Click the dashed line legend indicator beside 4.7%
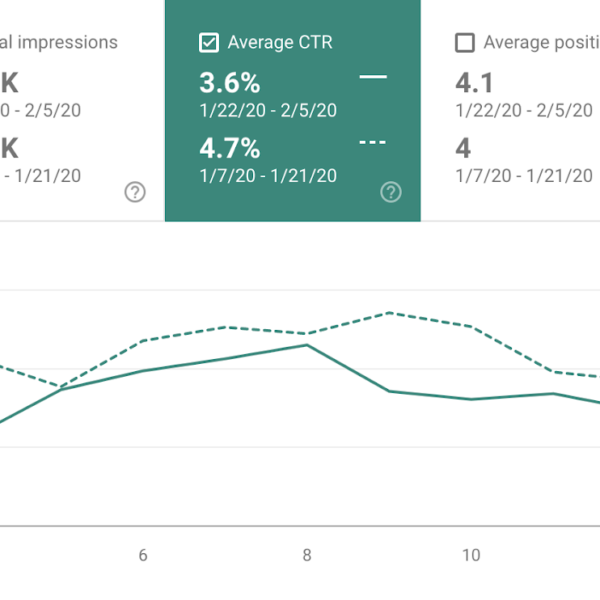Image resolution: width=600 pixels, height=600 pixels. click(x=372, y=143)
